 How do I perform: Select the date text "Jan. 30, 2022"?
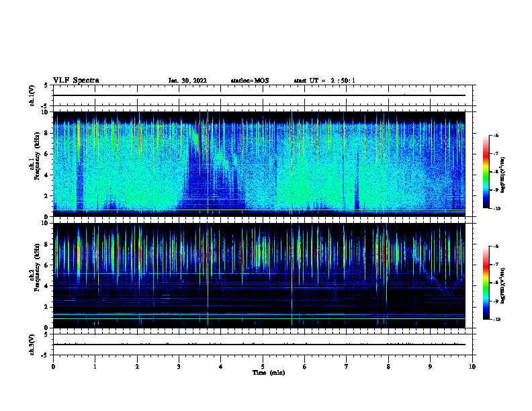[187, 81]
